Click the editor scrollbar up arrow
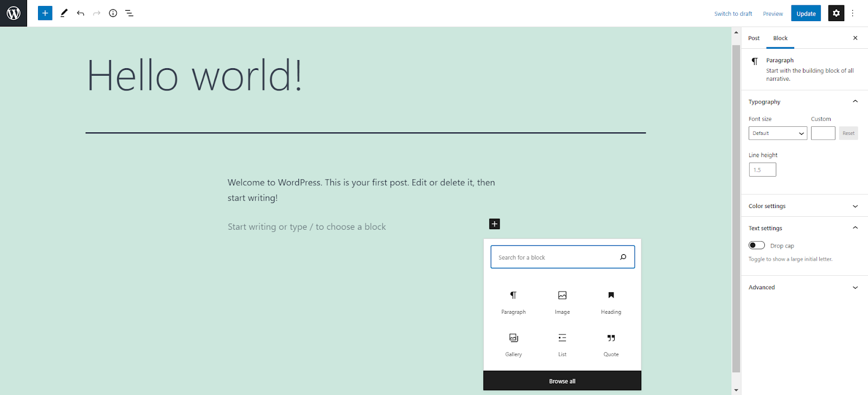 pos(736,32)
